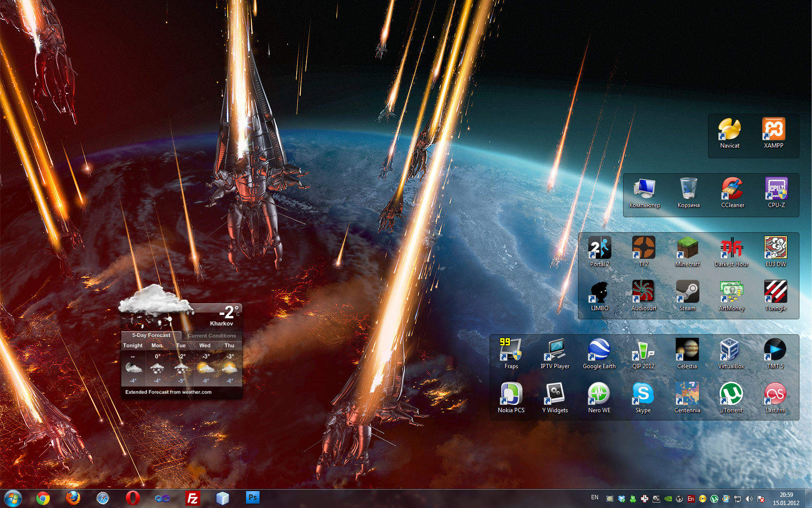This screenshot has height=508, width=812.
Task: Open the Y Widgets shortcut
Action: pos(555,398)
